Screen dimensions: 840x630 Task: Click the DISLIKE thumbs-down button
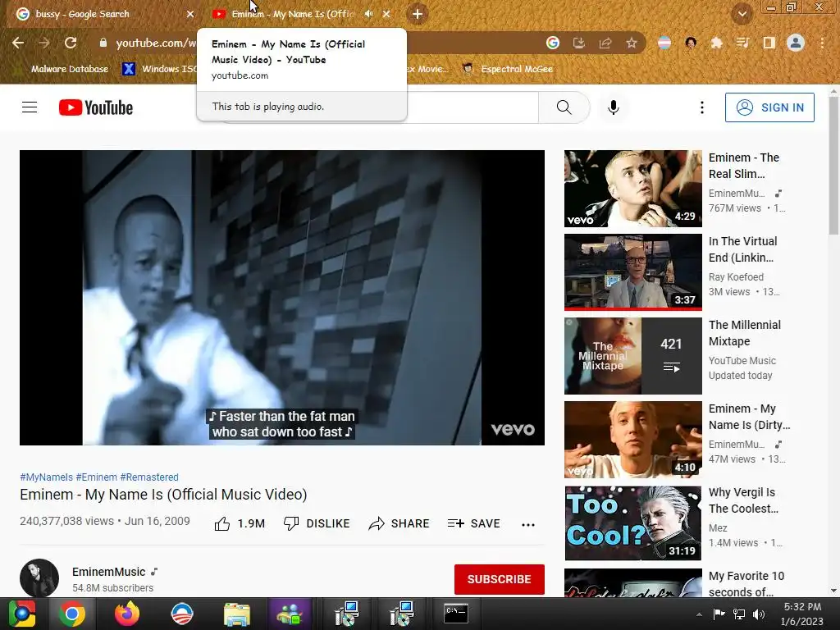(x=317, y=523)
